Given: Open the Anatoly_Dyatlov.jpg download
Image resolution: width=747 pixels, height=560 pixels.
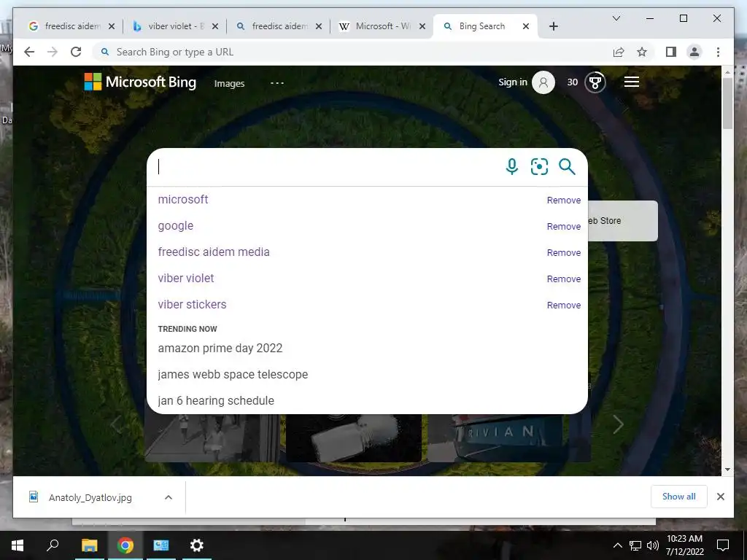Looking at the screenshot, I should click(90, 497).
